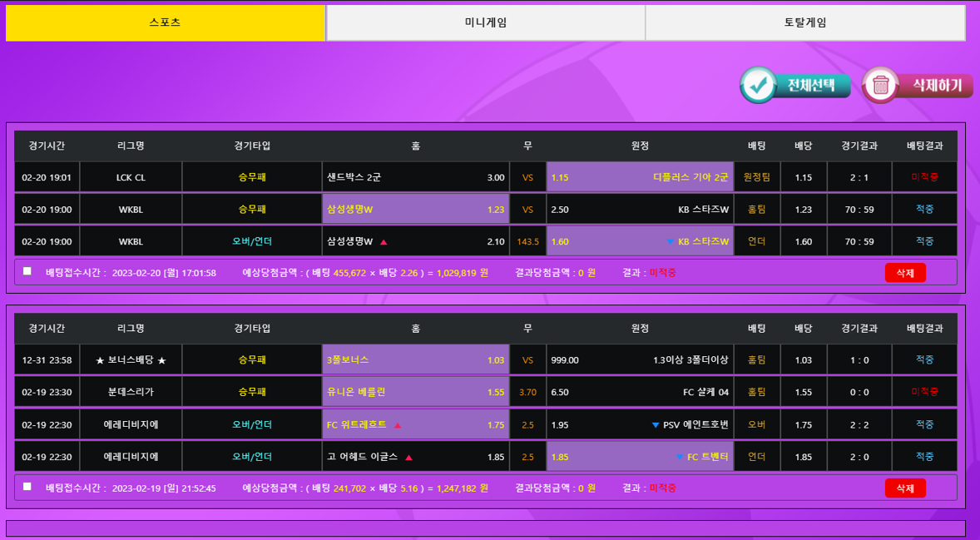The height and width of the screenshot is (540, 980).
Task: Click the 3폴보너스 home selection
Action: click(415, 360)
